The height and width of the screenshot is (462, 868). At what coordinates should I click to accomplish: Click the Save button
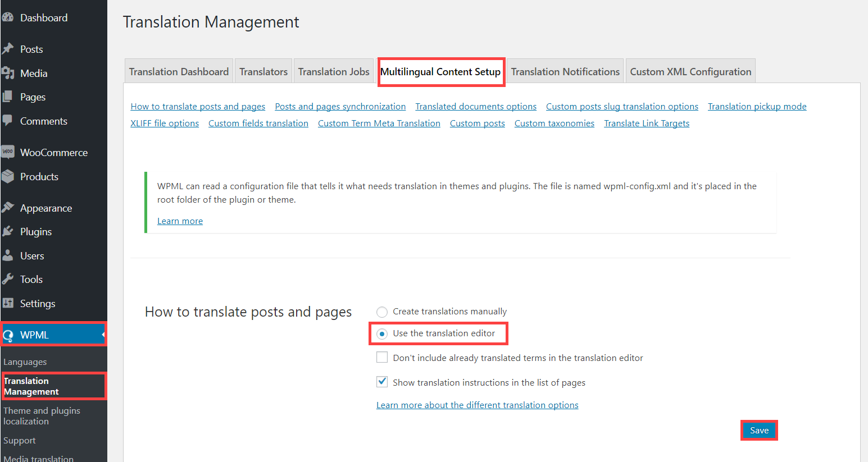759,431
